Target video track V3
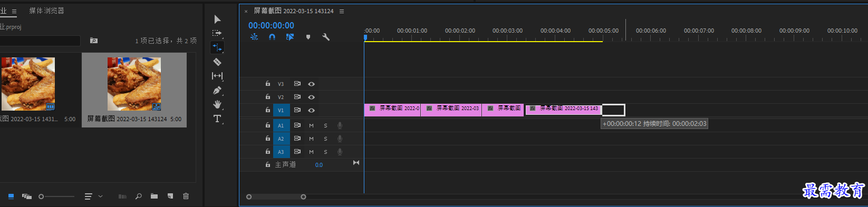This screenshot has height=207, width=868. 281,84
